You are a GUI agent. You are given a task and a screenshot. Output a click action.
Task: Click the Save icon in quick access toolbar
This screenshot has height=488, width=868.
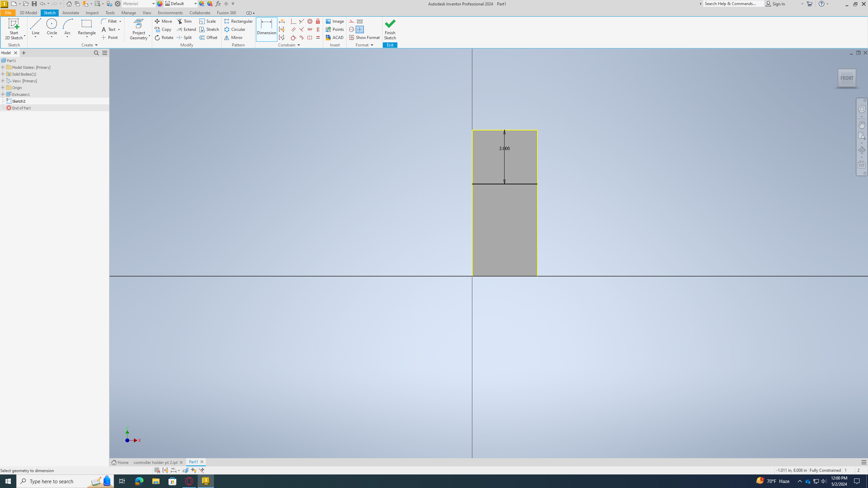pyautogui.click(x=34, y=4)
